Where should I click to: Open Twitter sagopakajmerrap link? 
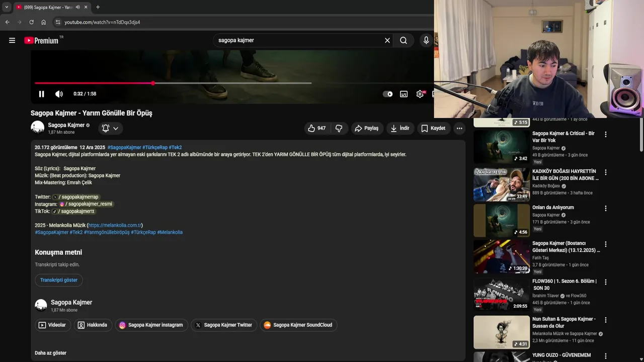(x=76, y=197)
